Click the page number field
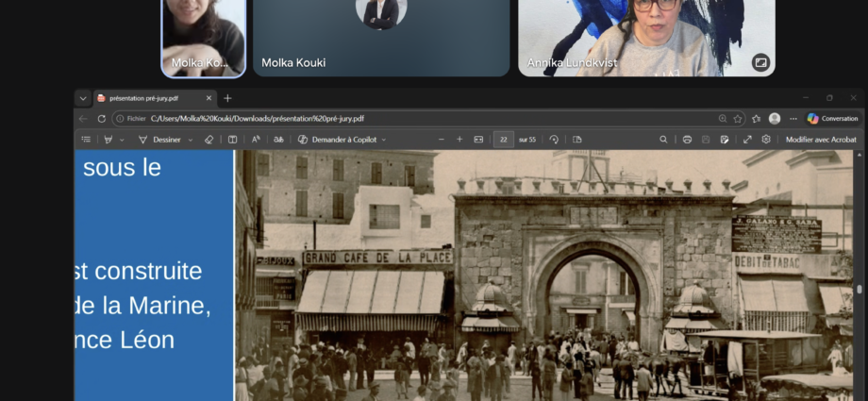The width and height of the screenshot is (868, 401). click(x=504, y=140)
